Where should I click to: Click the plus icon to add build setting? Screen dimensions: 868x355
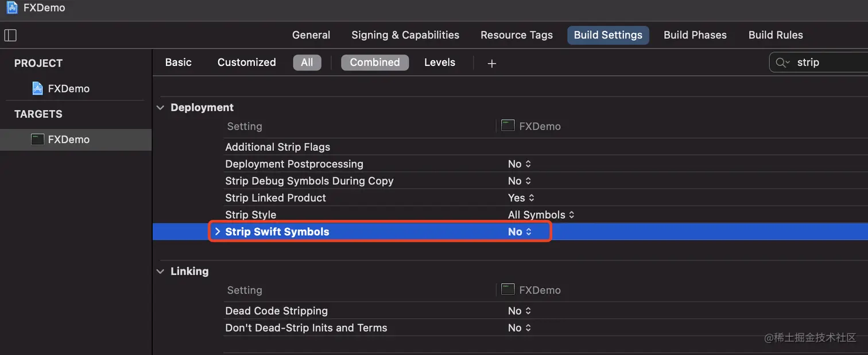[x=491, y=63]
